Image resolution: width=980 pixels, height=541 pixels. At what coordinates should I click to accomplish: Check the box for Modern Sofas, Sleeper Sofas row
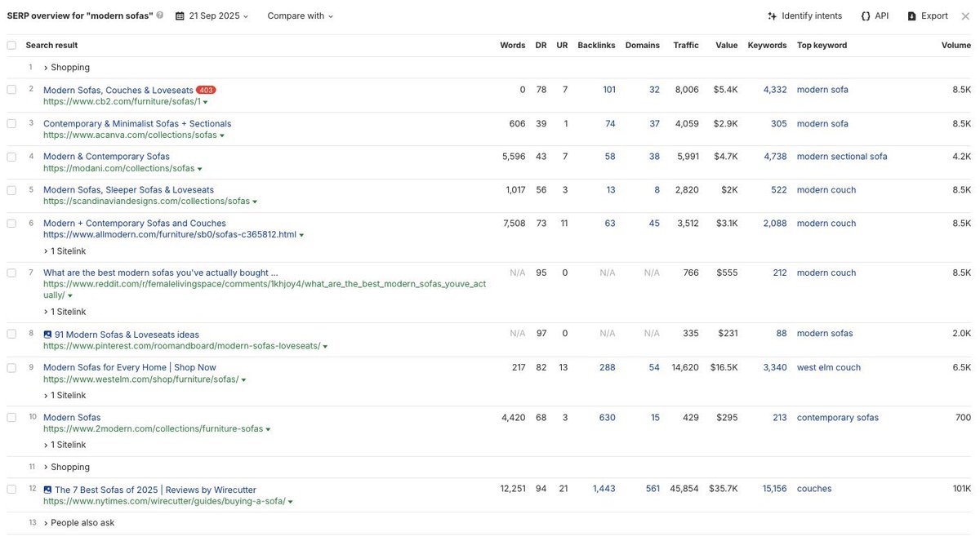pos(11,190)
